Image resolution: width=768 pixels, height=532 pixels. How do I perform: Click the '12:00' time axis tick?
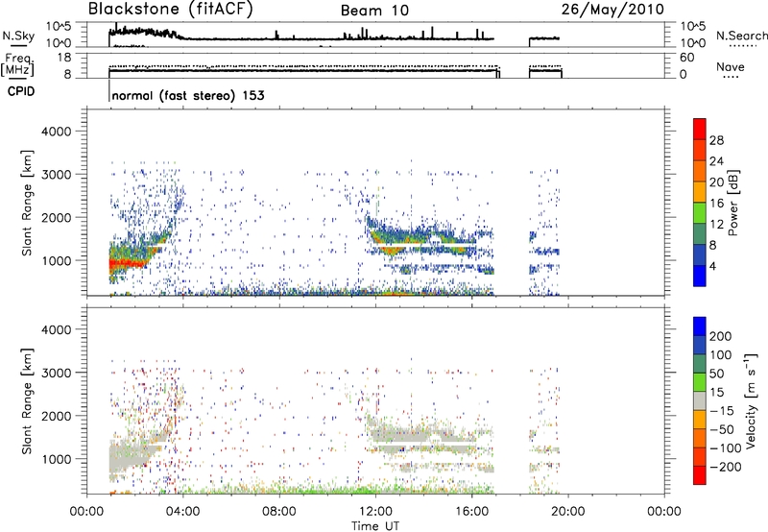pos(375,512)
